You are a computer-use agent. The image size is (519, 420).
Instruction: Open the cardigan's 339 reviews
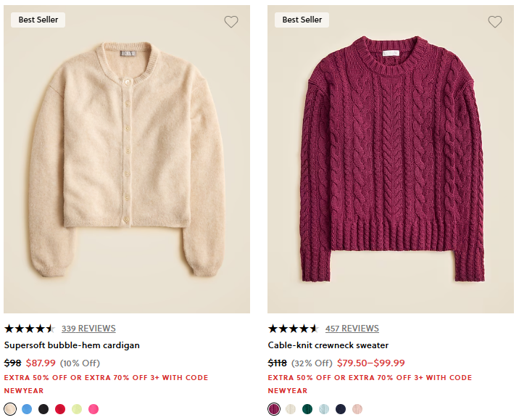click(x=88, y=329)
